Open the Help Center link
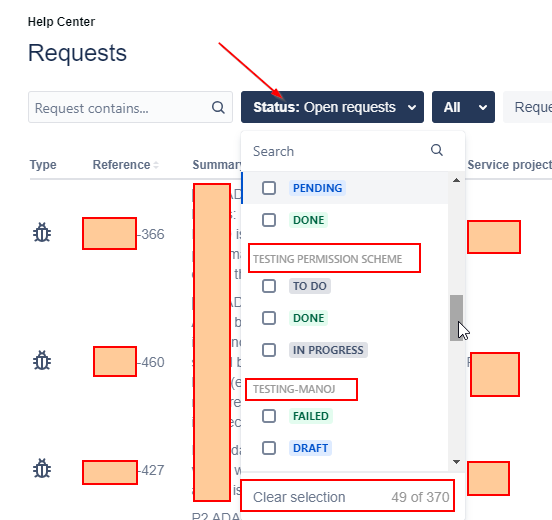 pyautogui.click(x=61, y=22)
